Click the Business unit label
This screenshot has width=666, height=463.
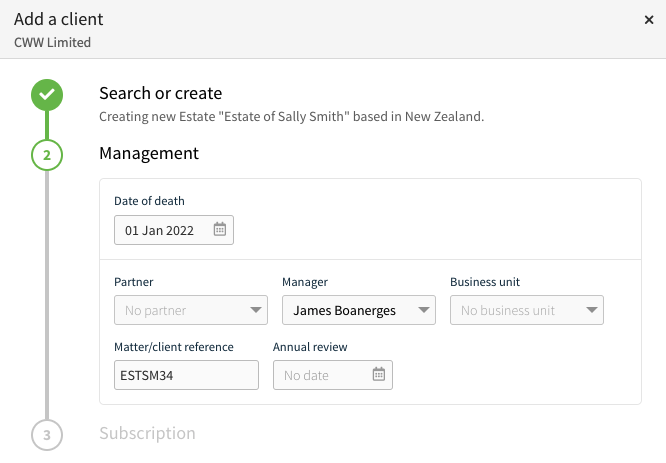click(x=485, y=282)
